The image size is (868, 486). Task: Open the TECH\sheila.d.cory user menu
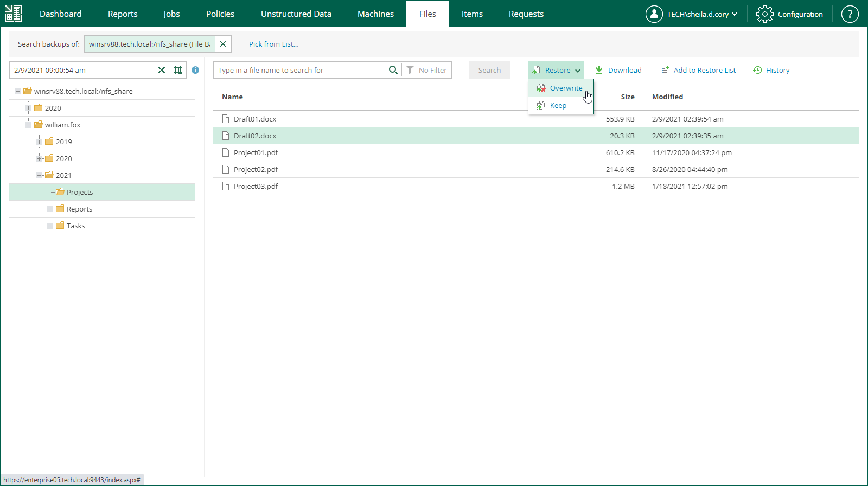(692, 14)
